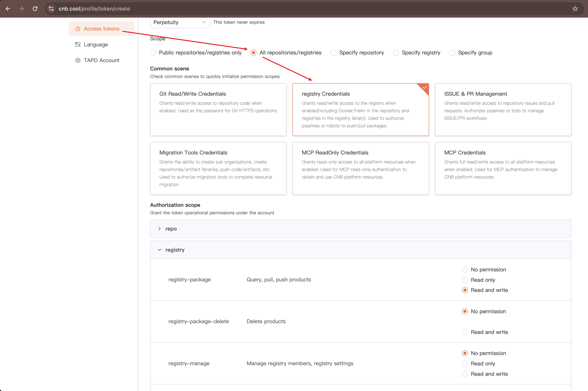Collapse the registry authorization section

[160, 250]
